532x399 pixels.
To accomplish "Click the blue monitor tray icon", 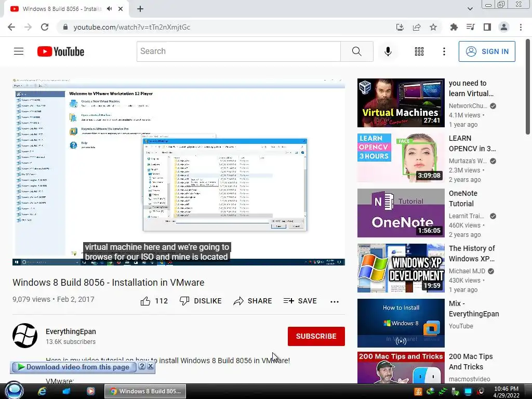I will [468, 392].
